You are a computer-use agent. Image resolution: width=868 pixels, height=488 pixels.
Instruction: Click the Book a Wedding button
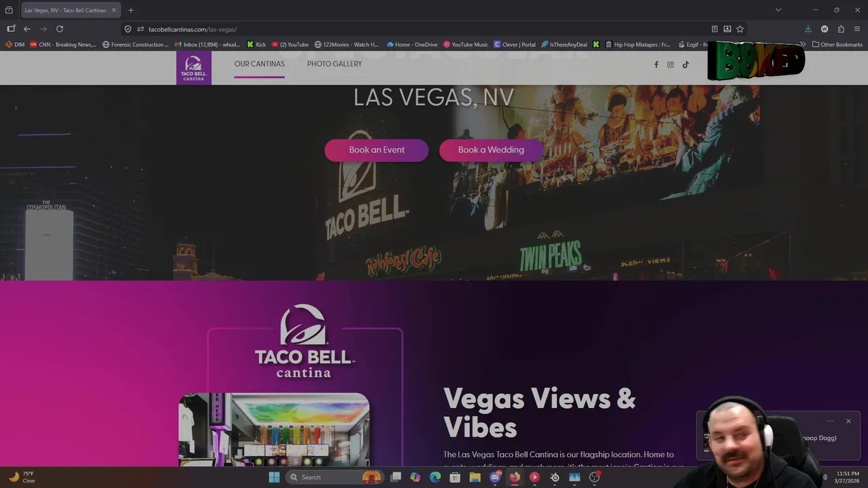(491, 150)
